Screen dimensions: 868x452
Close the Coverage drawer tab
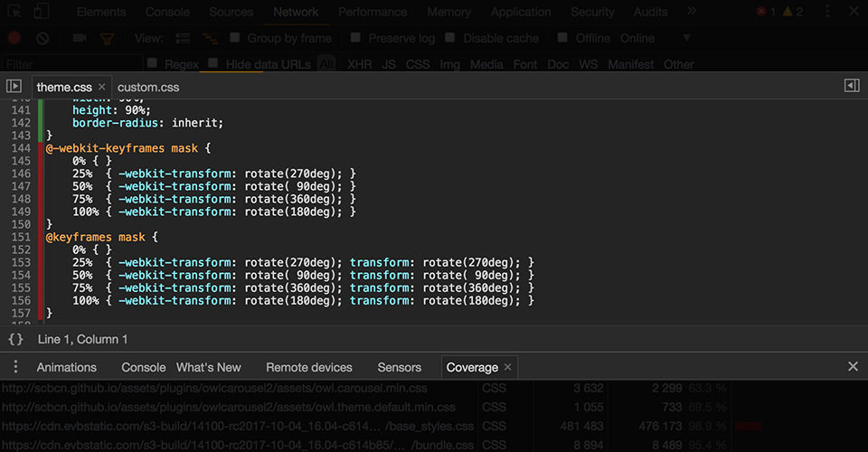click(x=507, y=367)
